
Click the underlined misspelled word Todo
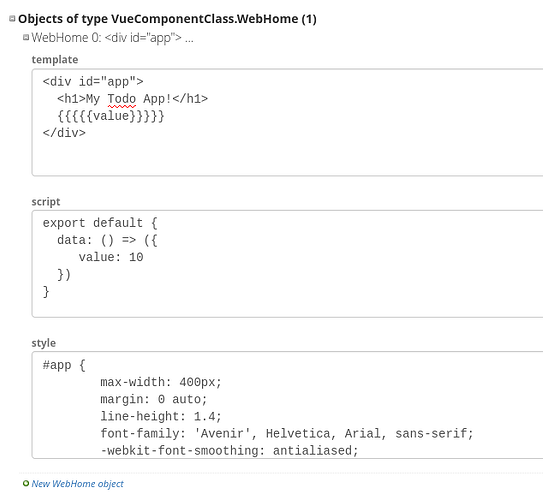click(x=122, y=99)
